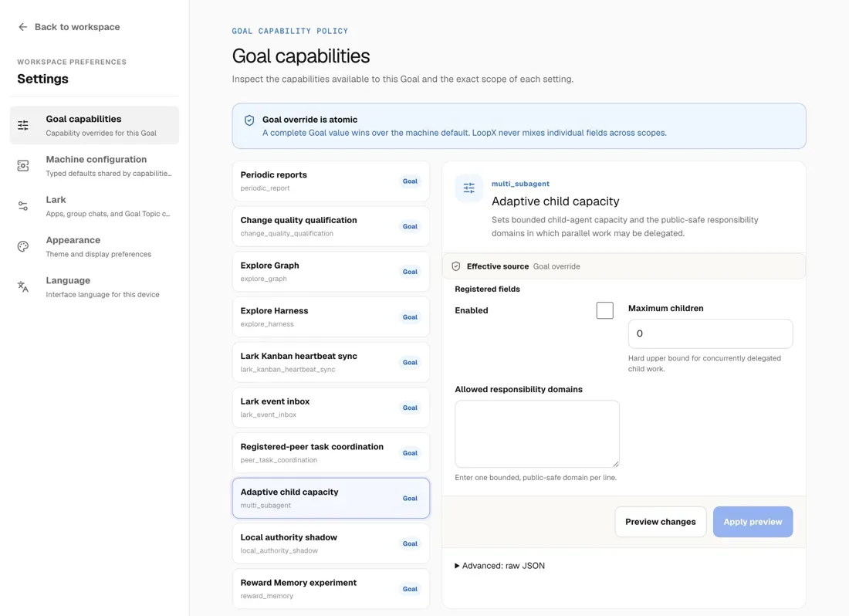
Task: Select Adaptive child capacity capability
Action: tap(331, 498)
